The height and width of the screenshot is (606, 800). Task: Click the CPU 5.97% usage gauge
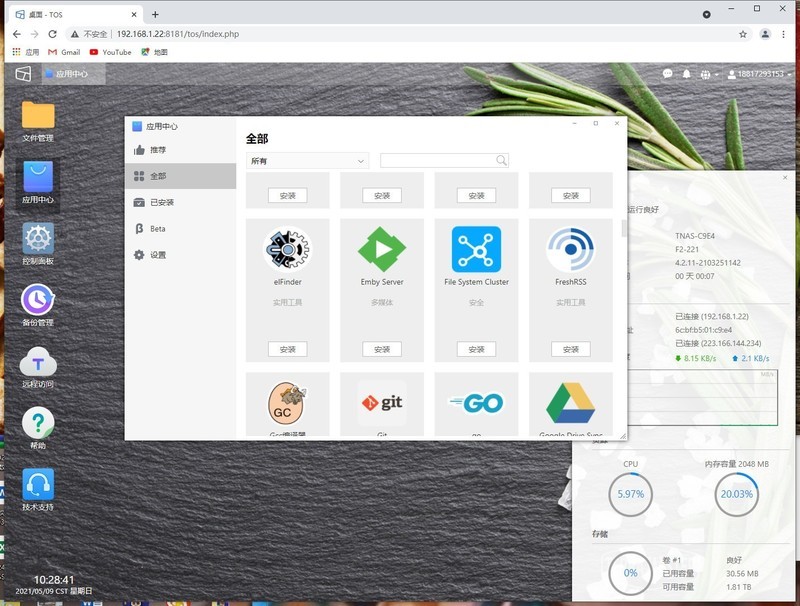coord(631,494)
